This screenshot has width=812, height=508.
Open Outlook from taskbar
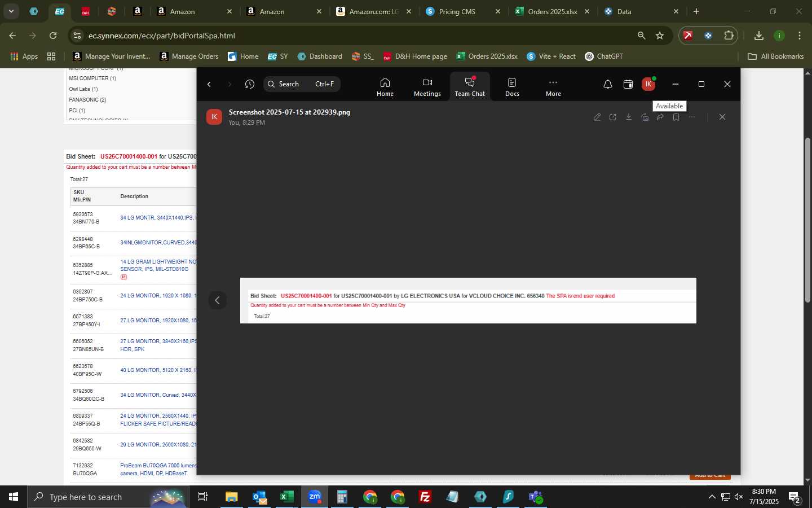(x=259, y=497)
